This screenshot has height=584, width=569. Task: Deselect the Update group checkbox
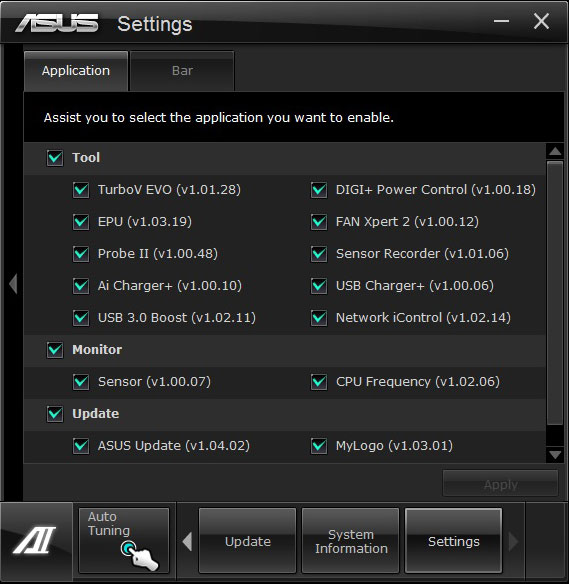tap(55, 414)
